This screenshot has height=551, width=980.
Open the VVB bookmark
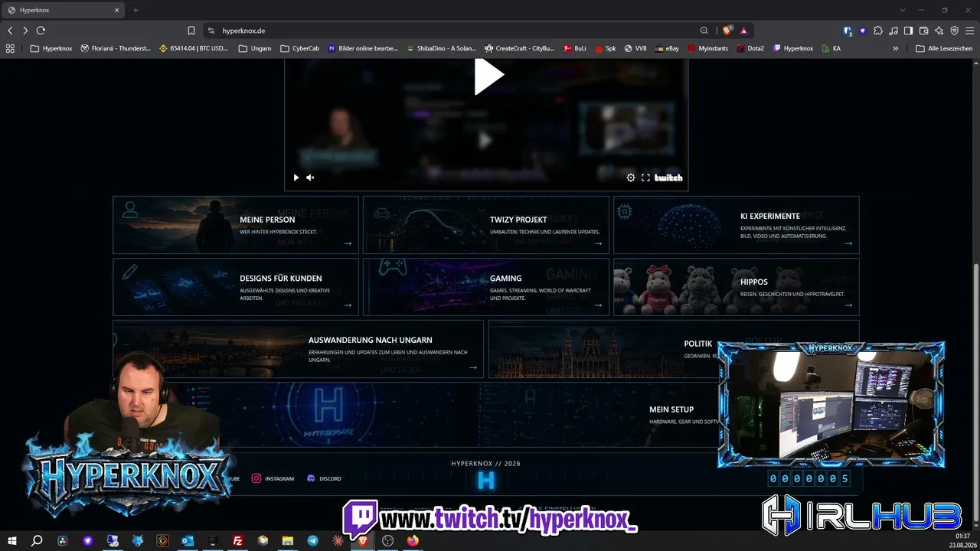click(635, 48)
